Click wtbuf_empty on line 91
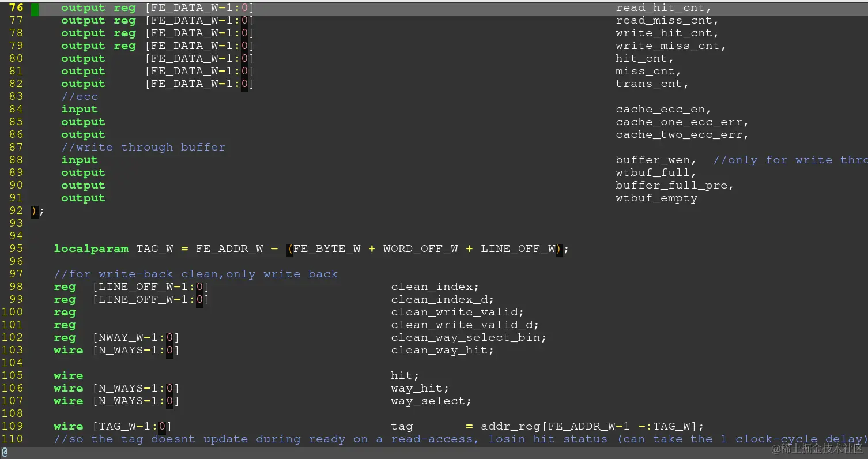The image size is (868, 459). [656, 198]
